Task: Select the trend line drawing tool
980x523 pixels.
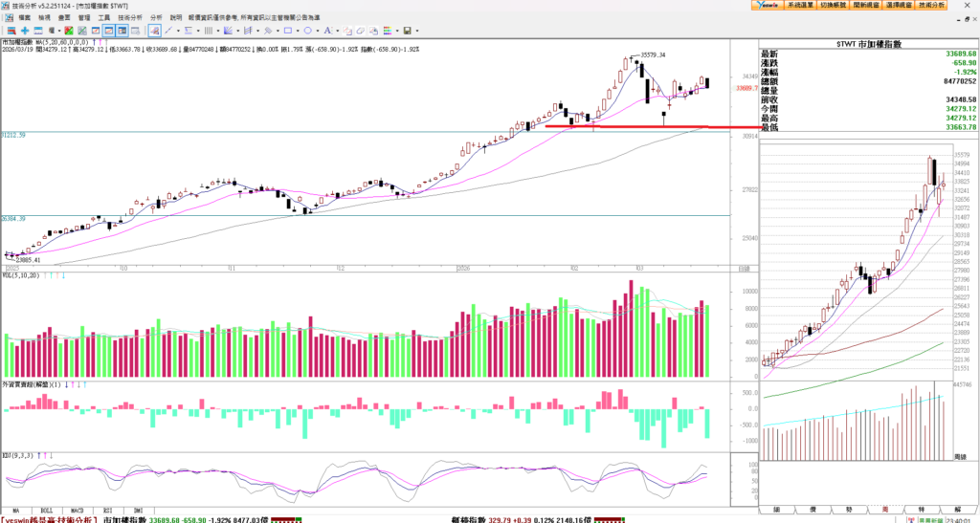Action: [167, 31]
